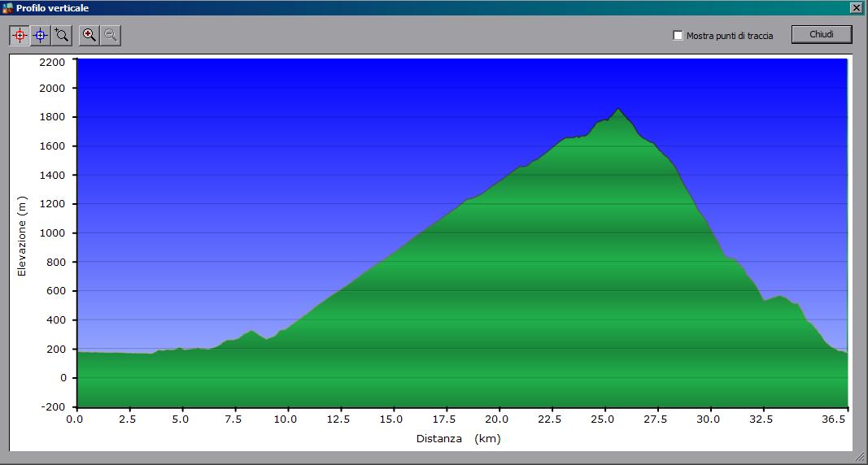Click the 0.0 distance tick label
This screenshot has height=465, width=868.
[x=75, y=419]
